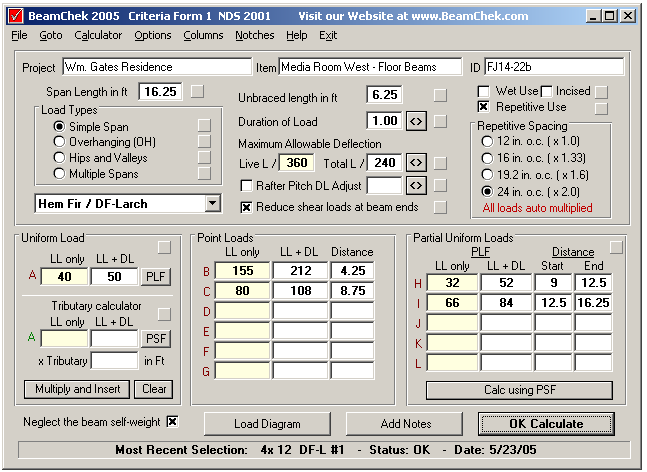Click the Load Diagram button

pos(267,424)
